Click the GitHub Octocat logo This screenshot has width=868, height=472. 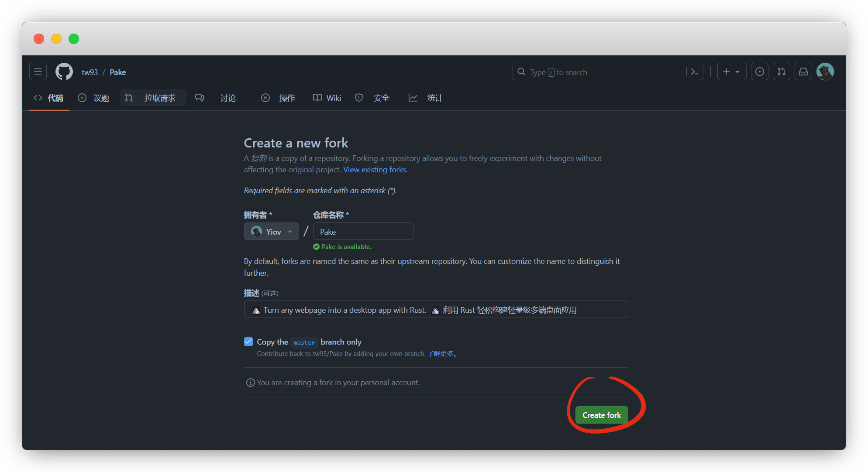64,72
